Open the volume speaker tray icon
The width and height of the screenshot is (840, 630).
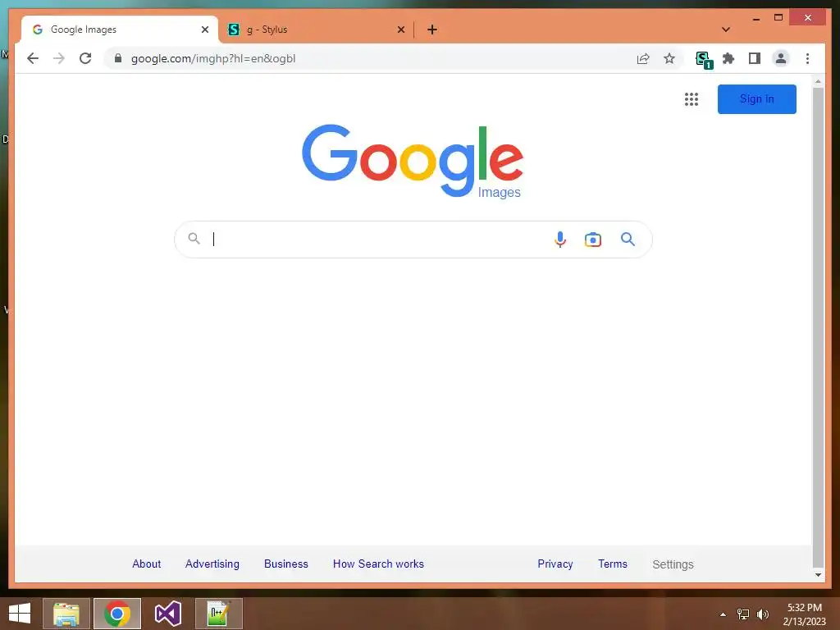pyautogui.click(x=762, y=614)
